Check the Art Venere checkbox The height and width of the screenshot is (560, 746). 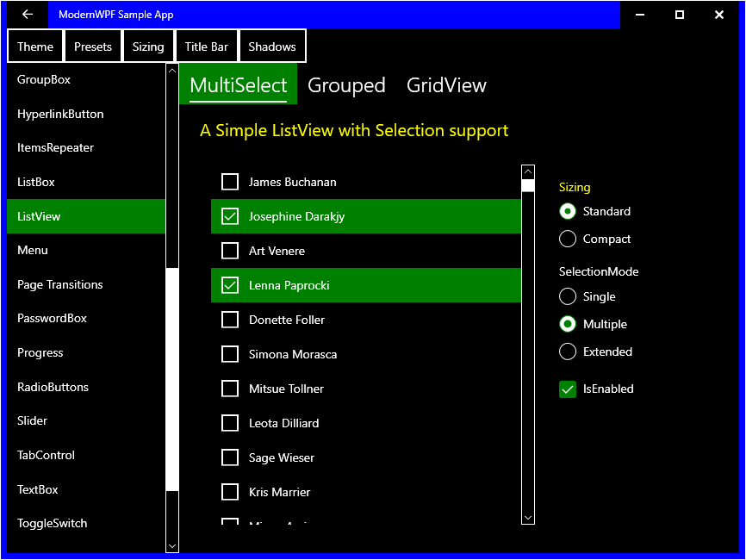tap(230, 251)
